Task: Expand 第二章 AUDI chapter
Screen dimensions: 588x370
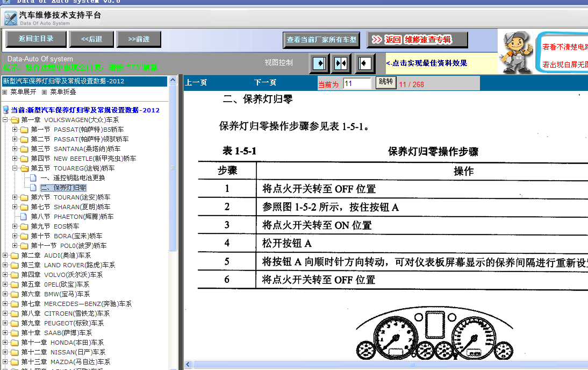Action: coord(5,255)
